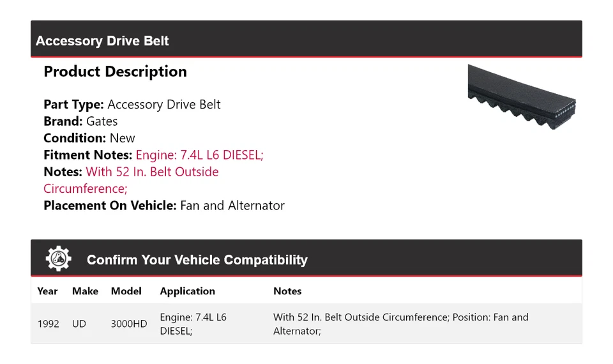Click the red Engine: 7.4L L6 DIESEL fitment note
This screenshot has height=364, width=613.
click(199, 155)
